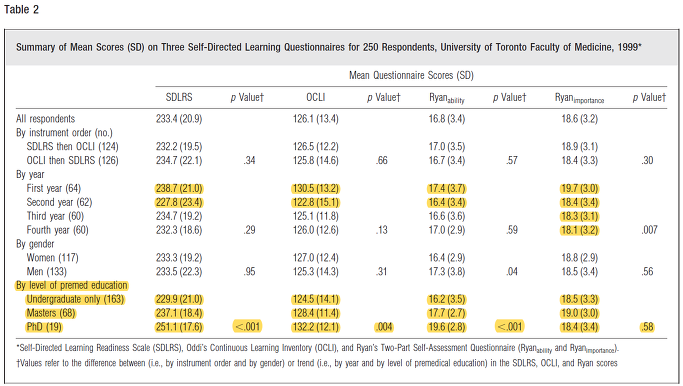
Task: Select the All respondents row label
Action: point(45,119)
